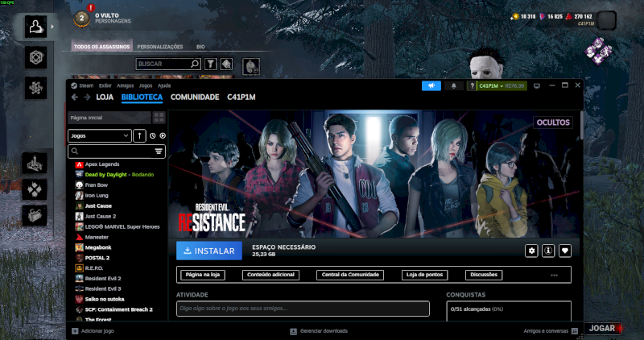This screenshot has width=644, height=340.
Task: Click the Steam help question mark icon
Action: (x=472, y=85)
